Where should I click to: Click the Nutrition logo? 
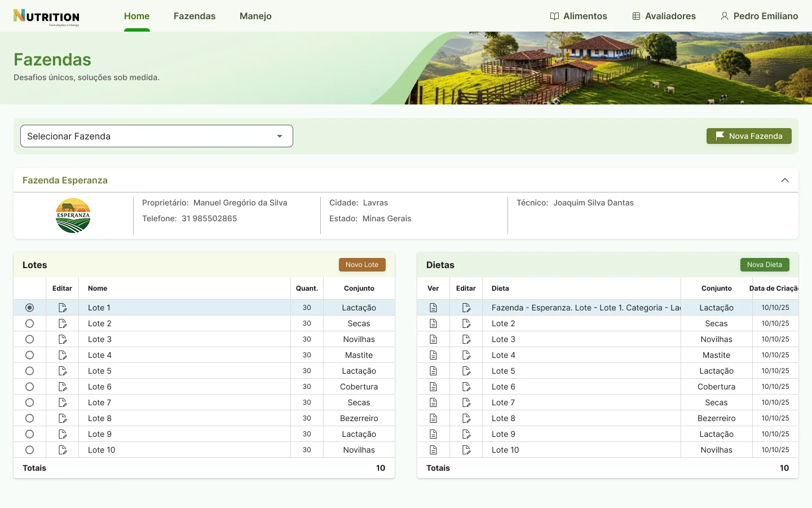coord(46,17)
